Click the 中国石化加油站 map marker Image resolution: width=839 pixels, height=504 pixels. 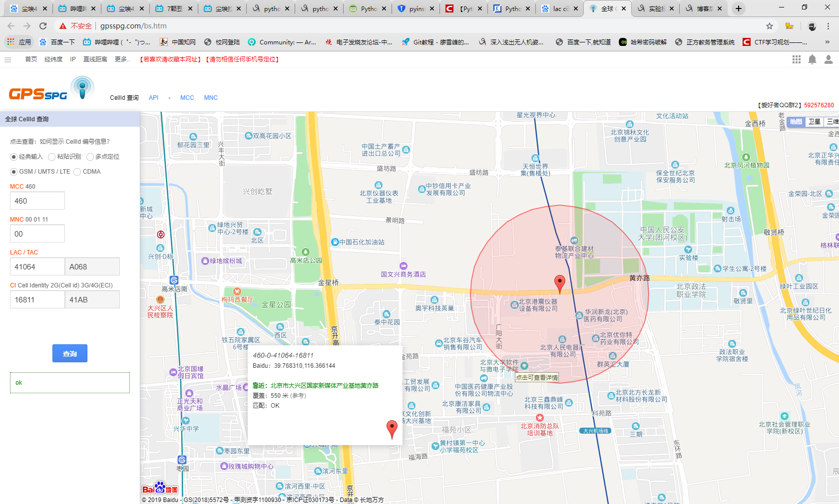pos(335,242)
